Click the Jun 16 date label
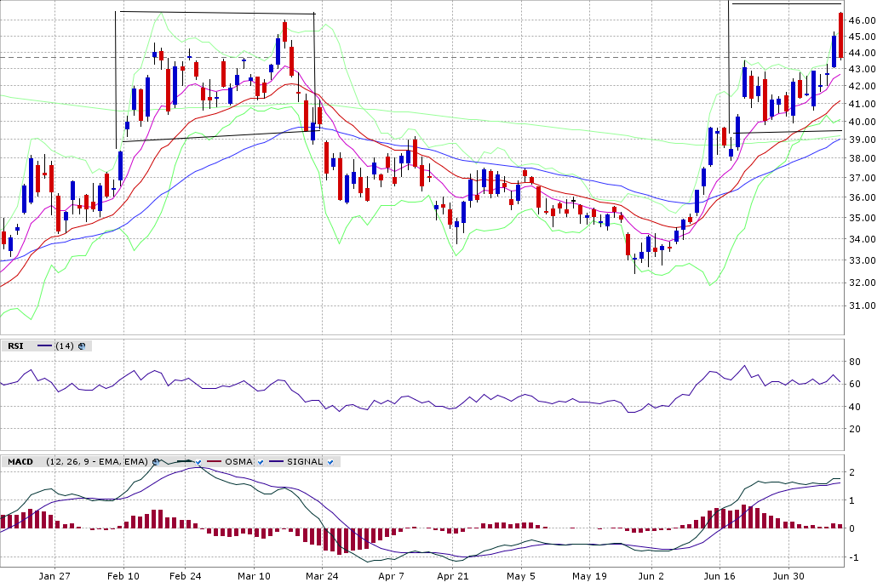Viewport: 883px width, 588px height. [720, 576]
